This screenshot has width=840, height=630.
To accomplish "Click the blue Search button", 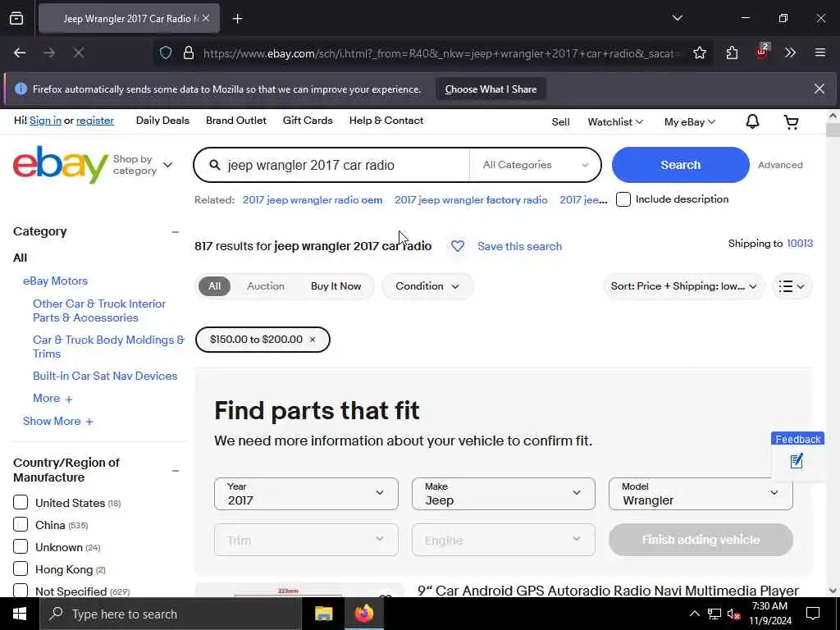I will [680, 165].
